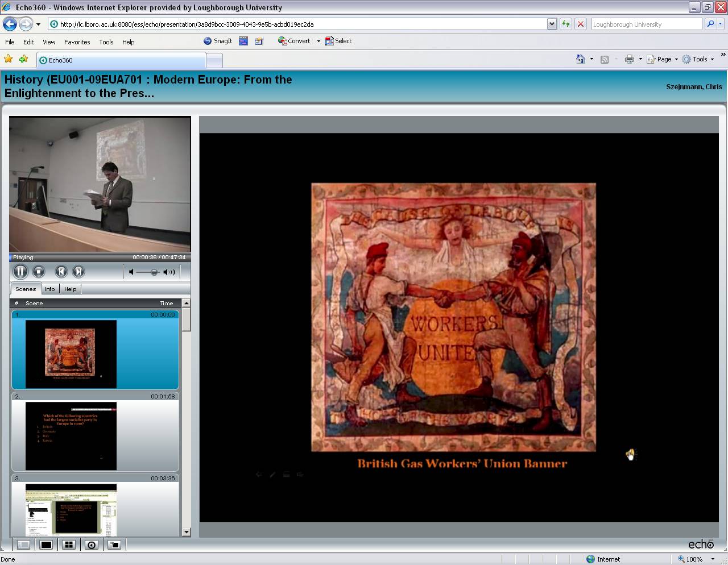Stop the lecture video
This screenshot has width=728, height=565.
pos(38,272)
